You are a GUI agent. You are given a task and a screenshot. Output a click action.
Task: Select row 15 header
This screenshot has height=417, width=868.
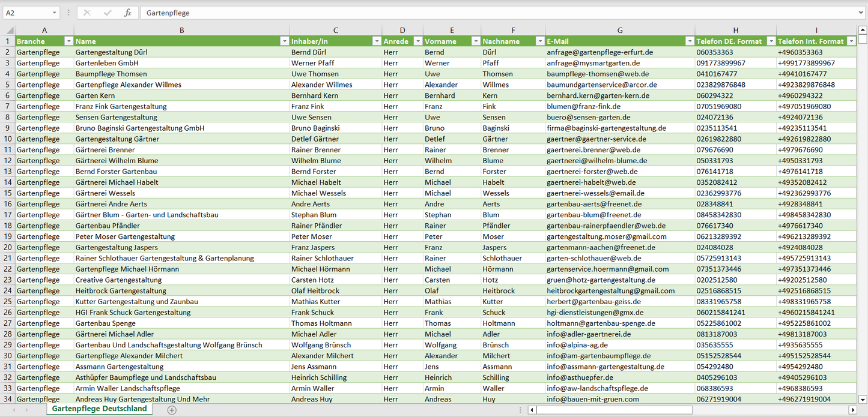click(x=8, y=193)
